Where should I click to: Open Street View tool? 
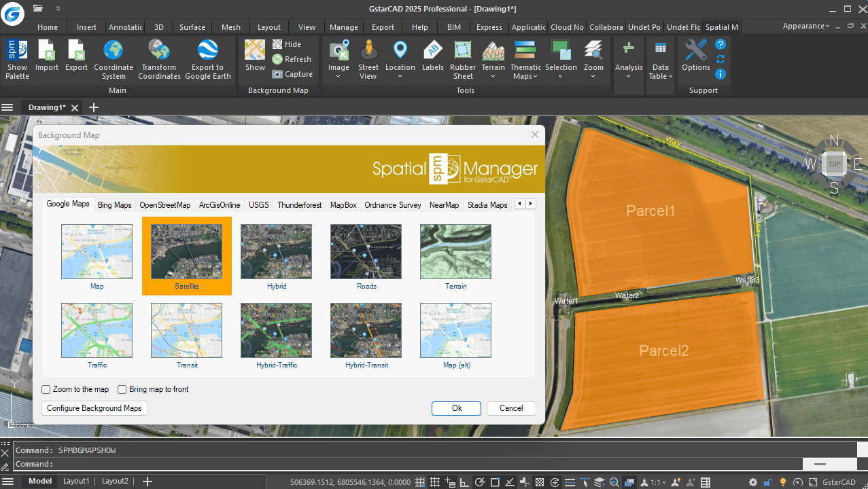pyautogui.click(x=368, y=59)
